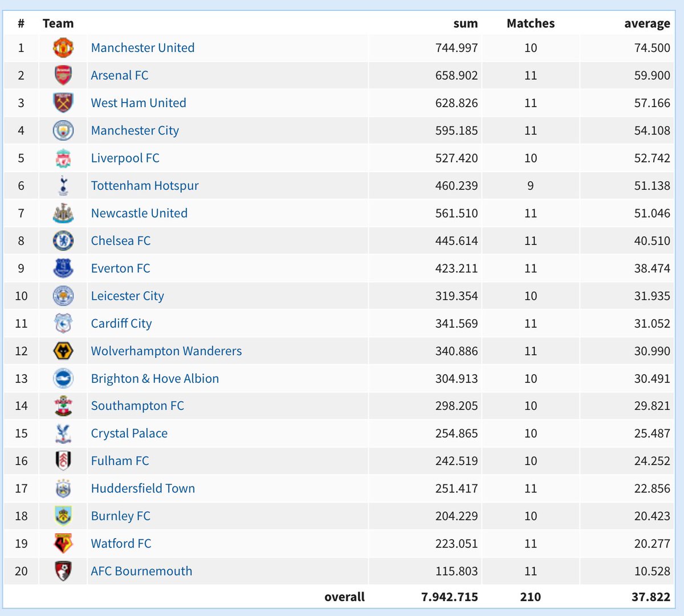The width and height of the screenshot is (684, 616).
Task: Click the West Ham United crest icon
Action: 63,103
